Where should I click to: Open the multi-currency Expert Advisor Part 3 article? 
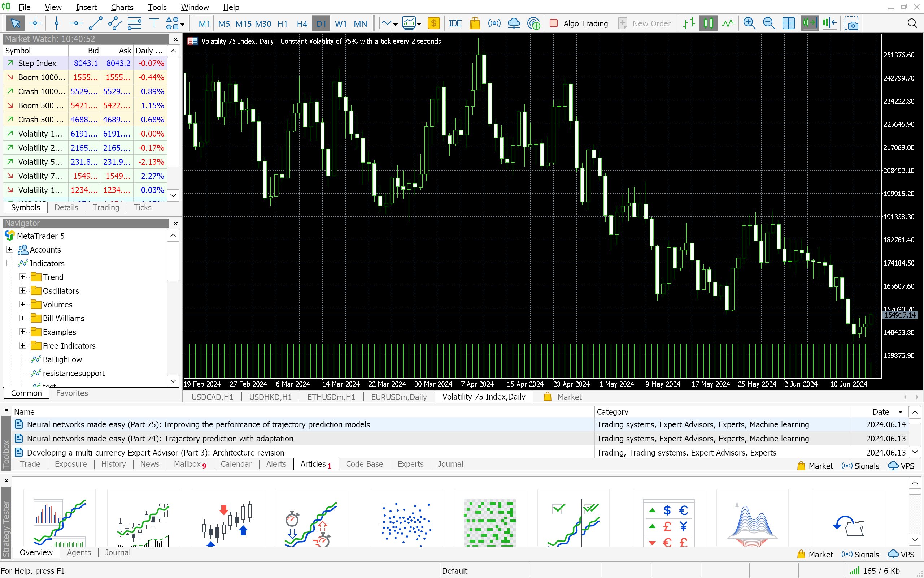click(x=156, y=453)
